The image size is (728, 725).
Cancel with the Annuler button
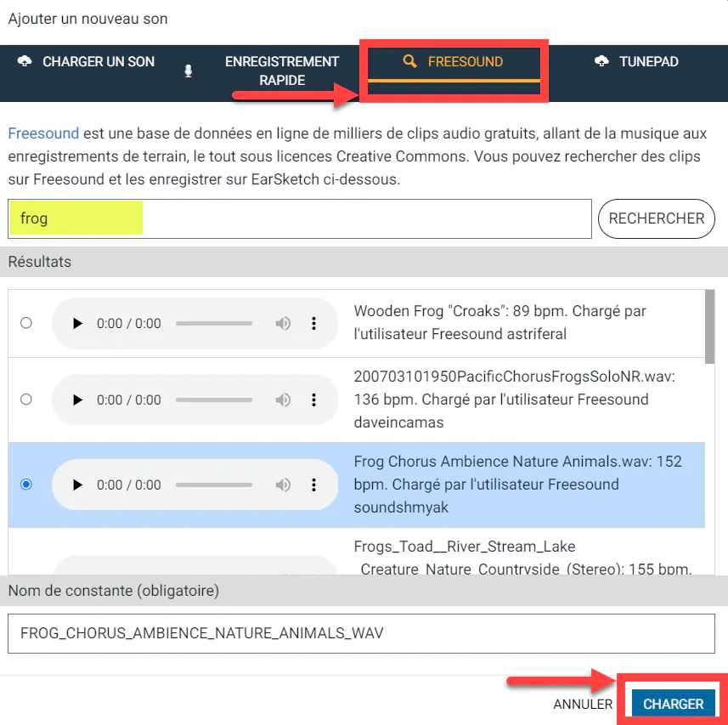(583, 705)
